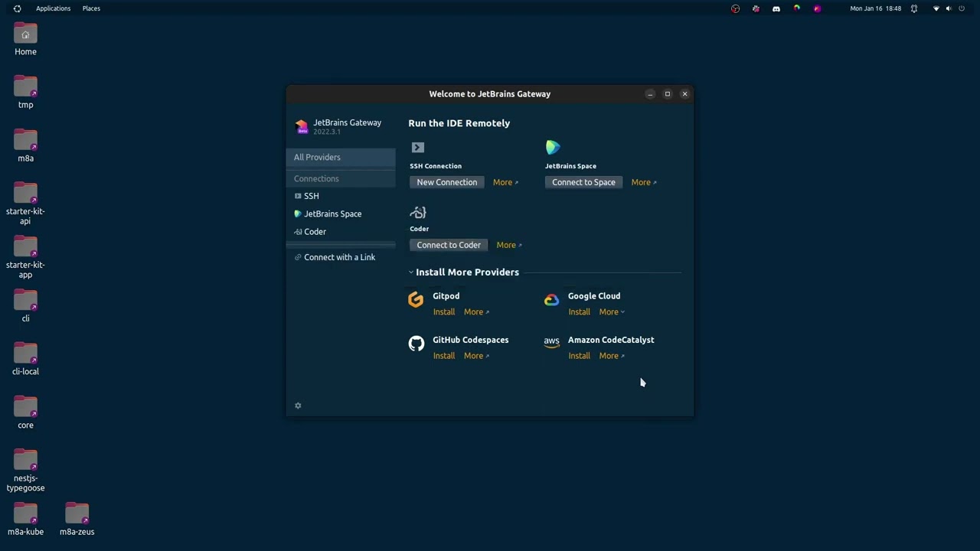Open More link for Coder
980x551 pixels.
[x=509, y=245]
